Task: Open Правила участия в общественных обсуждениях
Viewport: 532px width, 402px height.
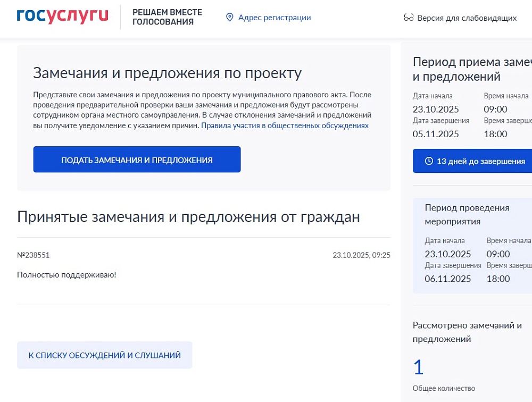Action: coord(285,125)
